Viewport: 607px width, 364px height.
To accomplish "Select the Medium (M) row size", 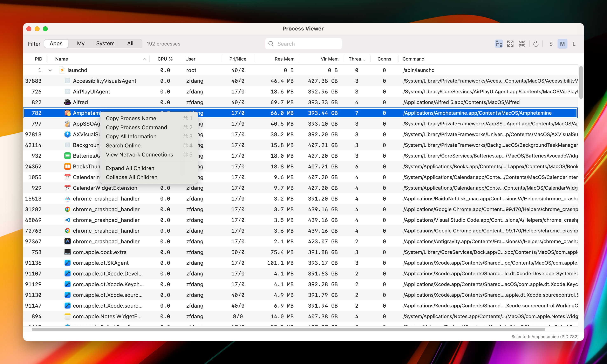I will click(562, 44).
